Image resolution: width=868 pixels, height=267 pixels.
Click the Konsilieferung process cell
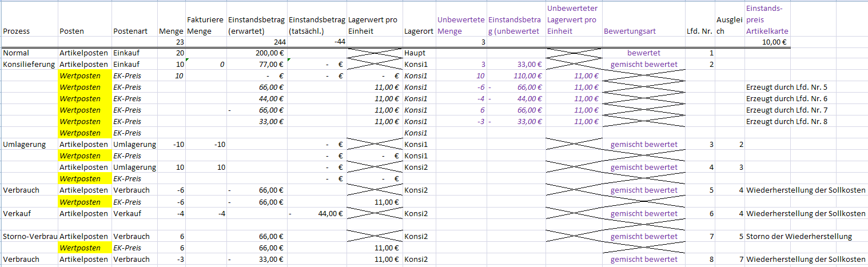coord(29,64)
